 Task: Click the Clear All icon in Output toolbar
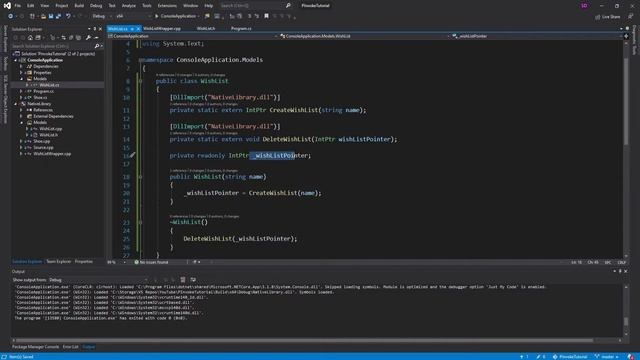click(x=183, y=280)
